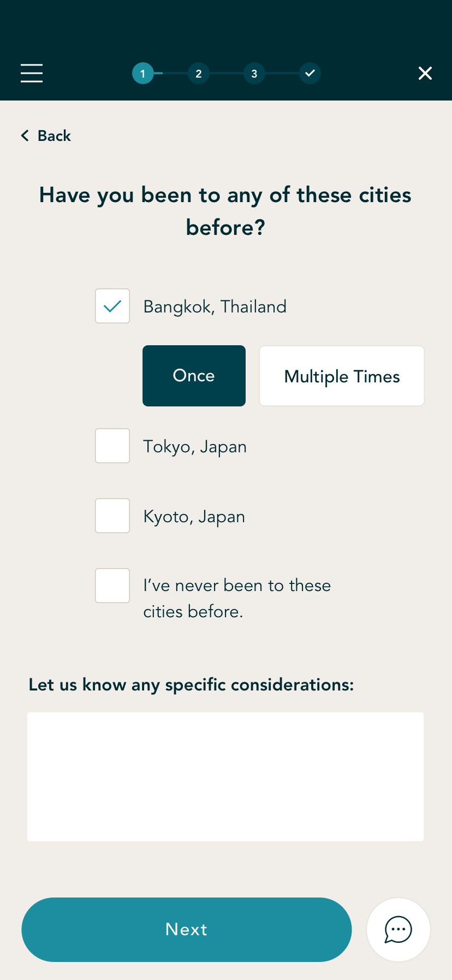The image size is (452, 980).
Task: Jump to step 2 in progress indicator
Action: tap(199, 73)
